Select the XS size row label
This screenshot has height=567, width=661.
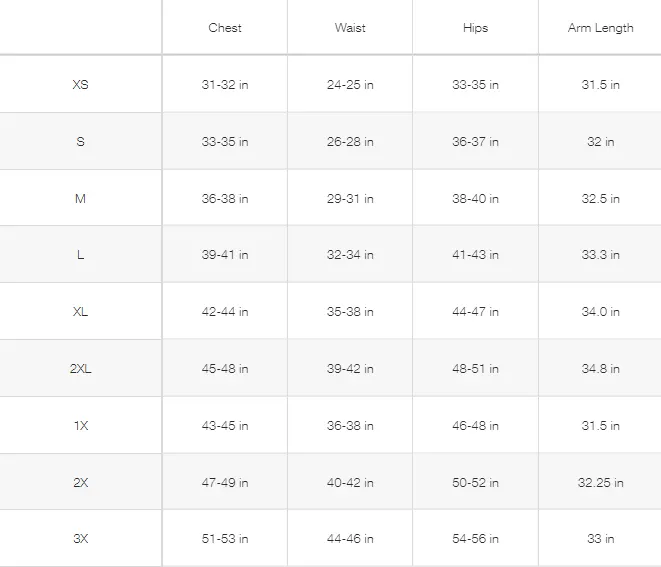(81, 85)
